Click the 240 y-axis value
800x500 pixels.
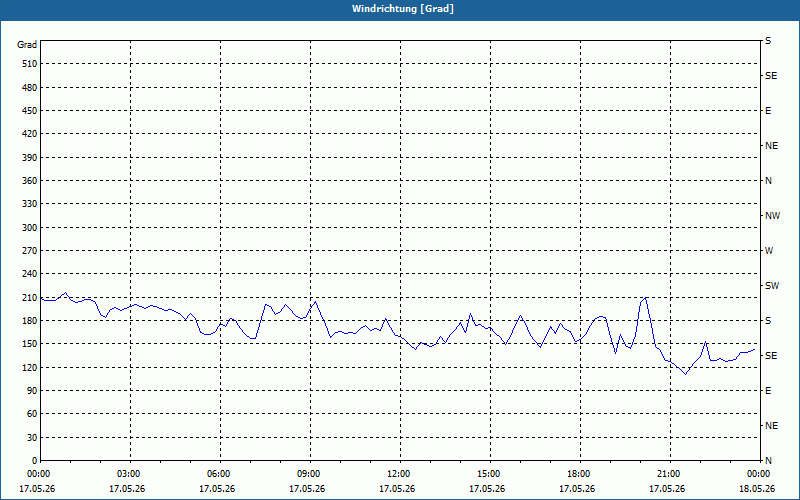30,274
